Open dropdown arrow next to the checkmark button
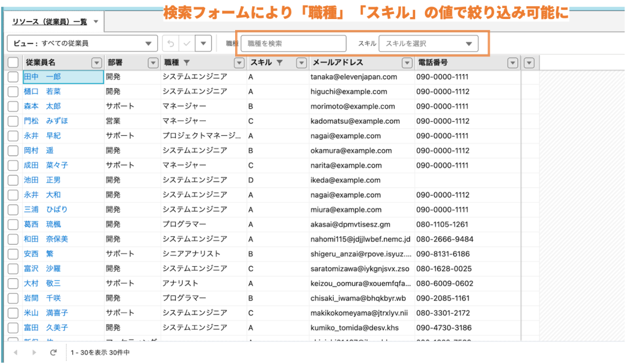The width and height of the screenshot is (627, 364). [x=204, y=43]
